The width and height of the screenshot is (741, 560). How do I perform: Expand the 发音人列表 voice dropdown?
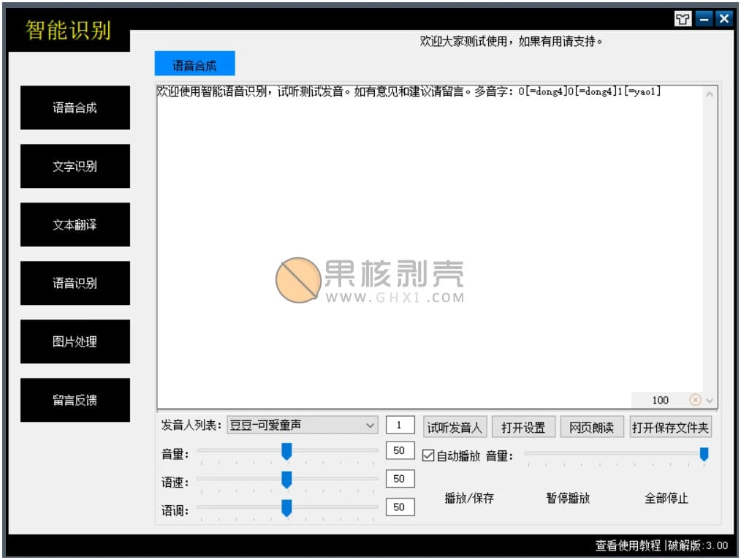(370, 425)
